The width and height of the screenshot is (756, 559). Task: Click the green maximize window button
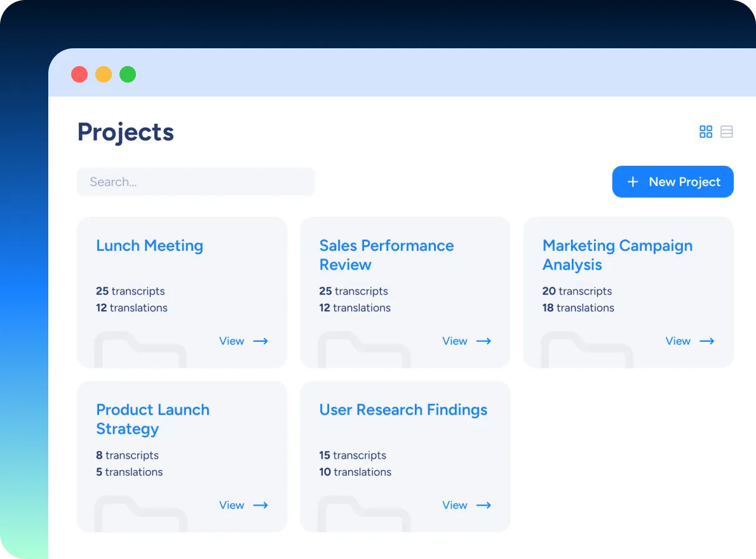pos(128,74)
